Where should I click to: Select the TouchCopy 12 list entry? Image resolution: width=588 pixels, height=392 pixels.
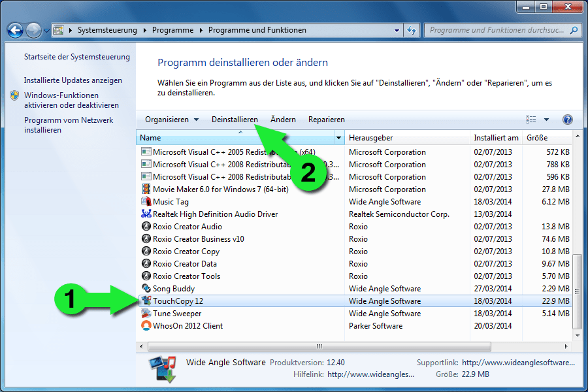click(354, 301)
